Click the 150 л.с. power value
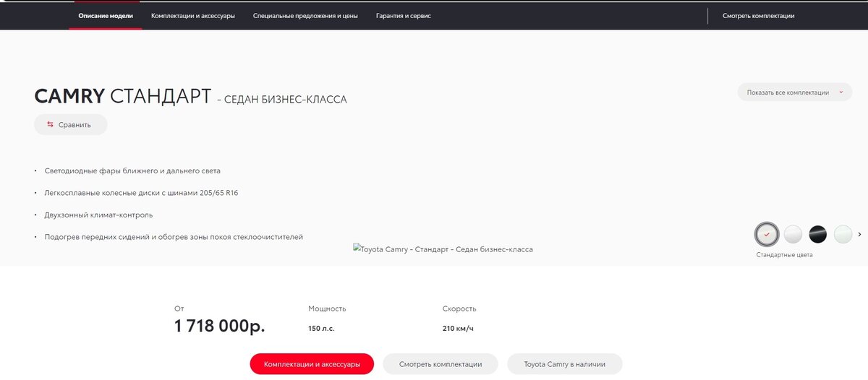 [321, 329]
